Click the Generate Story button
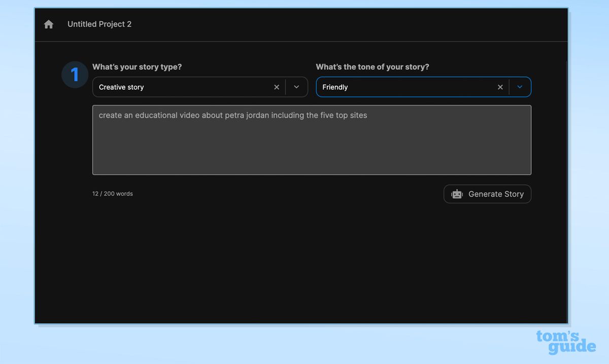Screen dimensions: 609x364 click(487, 194)
